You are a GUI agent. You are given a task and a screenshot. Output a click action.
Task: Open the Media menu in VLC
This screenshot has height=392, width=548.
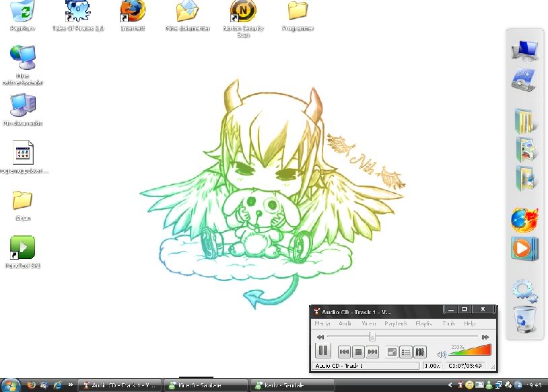pos(322,323)
